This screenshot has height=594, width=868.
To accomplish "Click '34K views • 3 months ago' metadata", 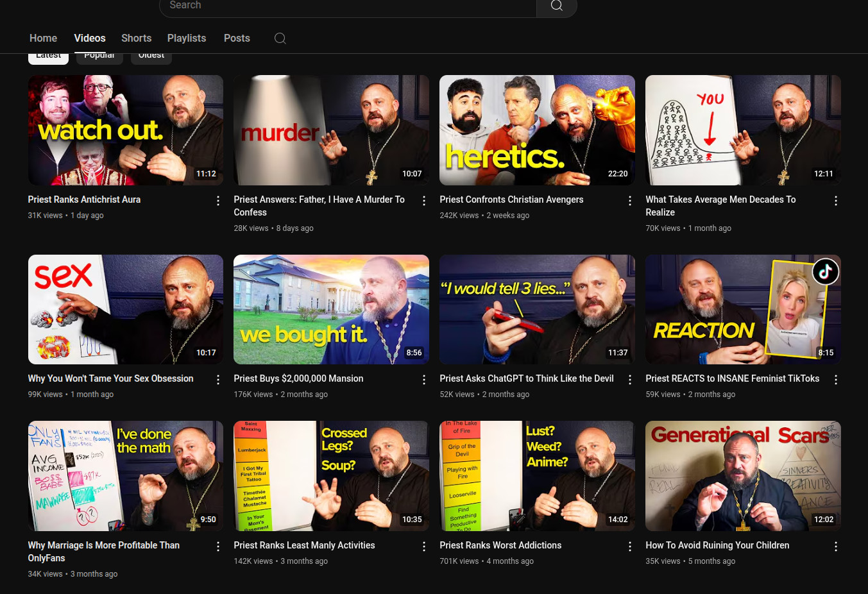I will point(72,574).
